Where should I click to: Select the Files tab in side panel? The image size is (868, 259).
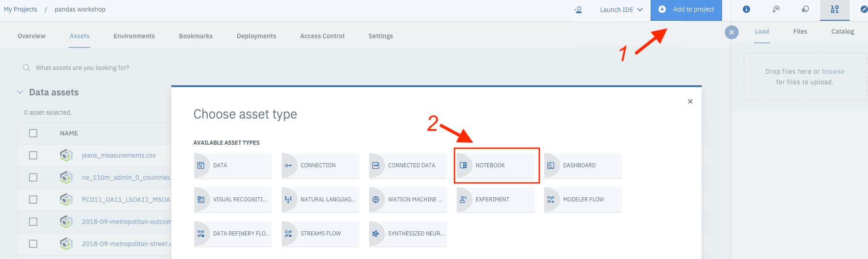(x=800, y=31)
